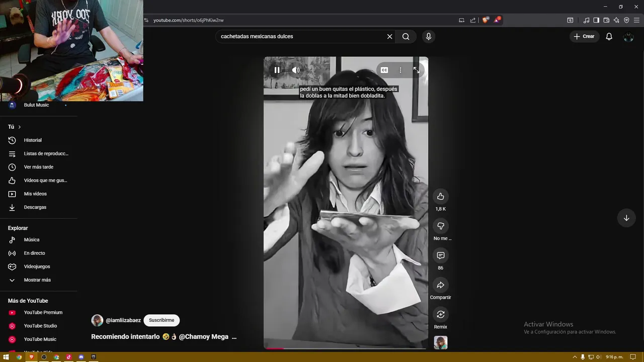Seek using the Short progress bar
The height and width of the screenshot is (362, 644).
(x=346, y=348)
